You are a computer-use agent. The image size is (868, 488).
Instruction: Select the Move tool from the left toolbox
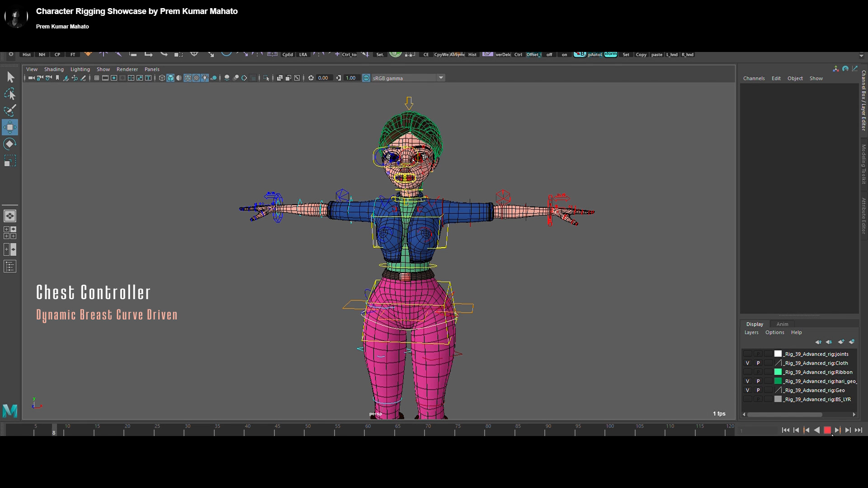(x=10, y=127)
